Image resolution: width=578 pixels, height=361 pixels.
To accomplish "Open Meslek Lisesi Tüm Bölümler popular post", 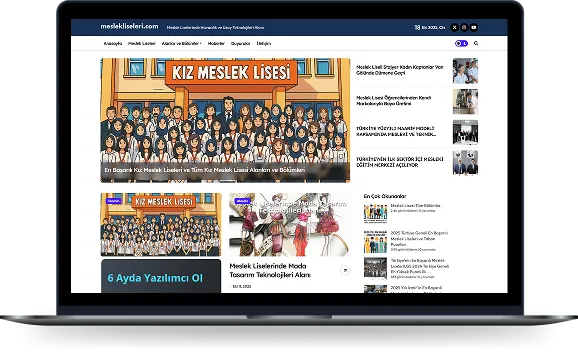I will [415, 205].
